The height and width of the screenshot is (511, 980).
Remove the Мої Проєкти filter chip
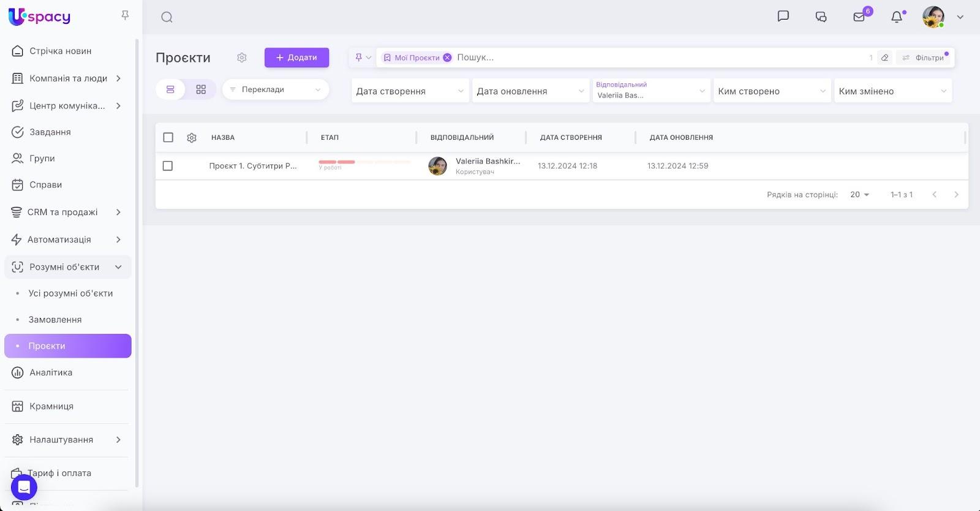447,58
